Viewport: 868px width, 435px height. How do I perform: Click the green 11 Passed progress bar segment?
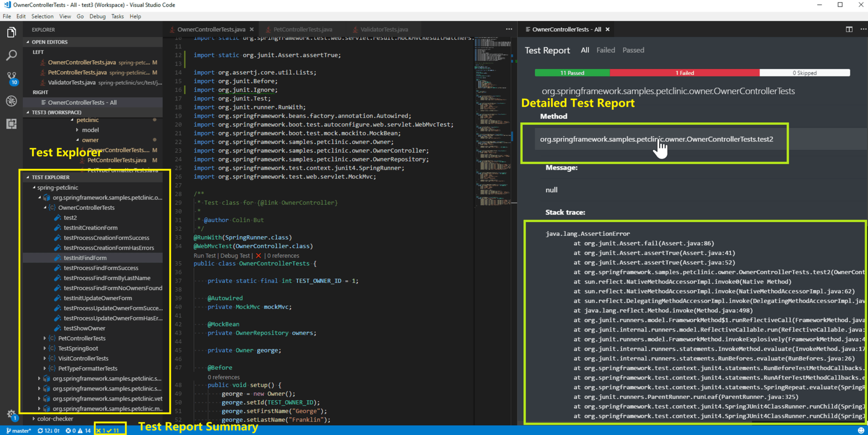pyautogui.click(x=572, y=72)
